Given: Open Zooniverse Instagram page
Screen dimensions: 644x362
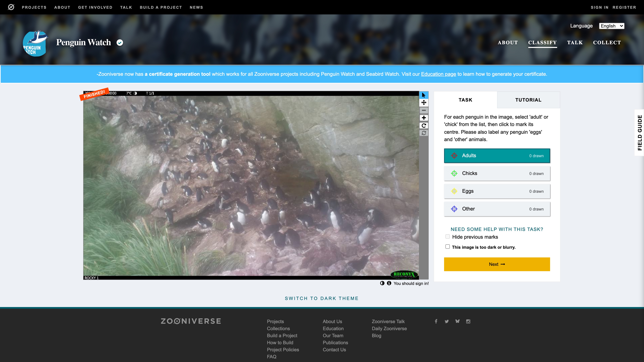Looking at the screenshot, I should (468, 321).
